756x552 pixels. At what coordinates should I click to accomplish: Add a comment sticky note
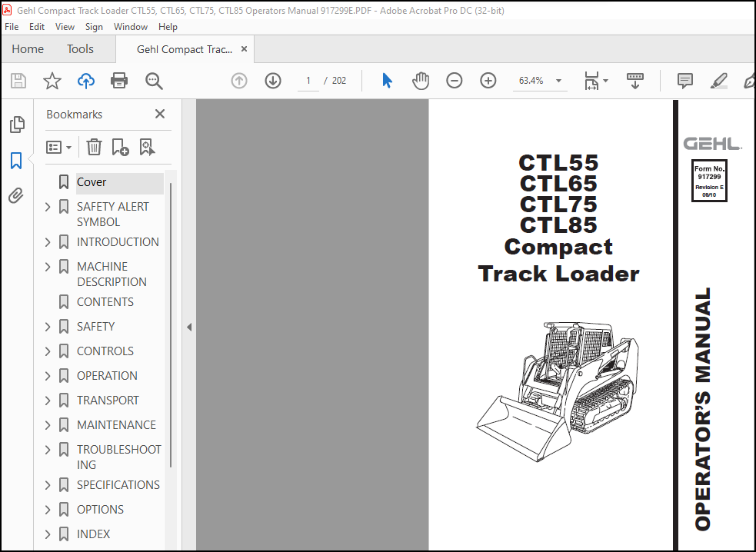pyautogui.click(x=685, y=81)
